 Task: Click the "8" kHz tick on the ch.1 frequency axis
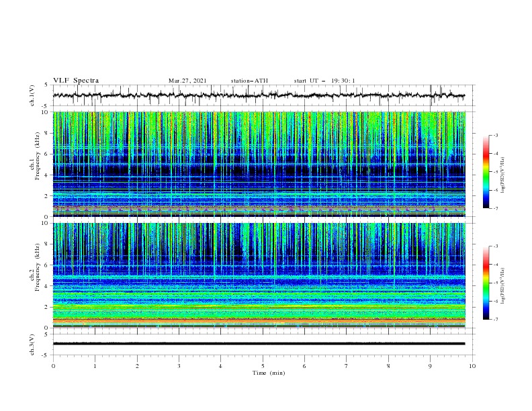click(47, 133)
